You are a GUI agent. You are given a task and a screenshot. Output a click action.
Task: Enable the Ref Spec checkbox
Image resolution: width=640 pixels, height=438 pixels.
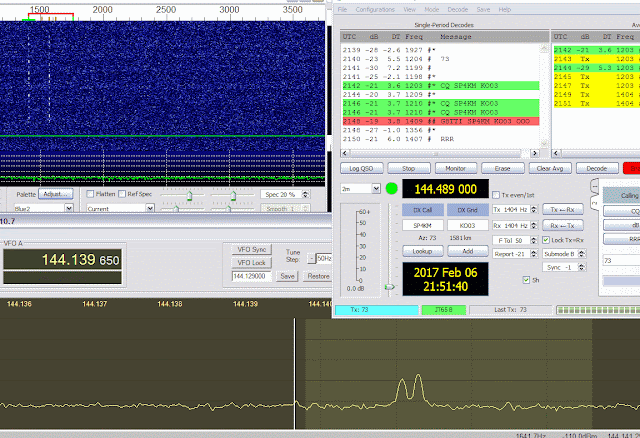coord(122,194)
